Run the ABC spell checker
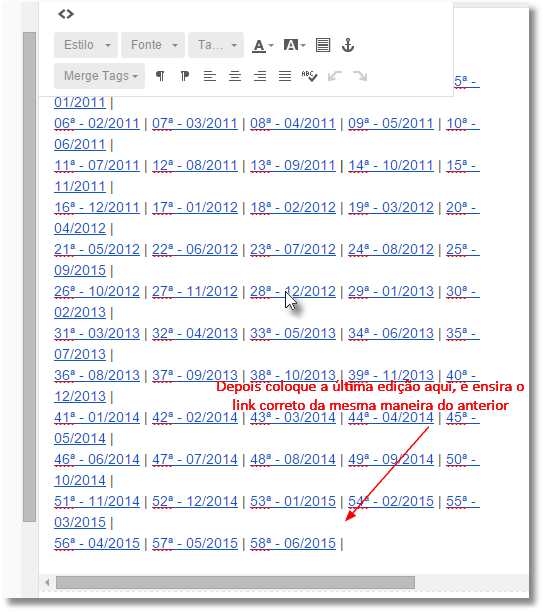543x612 pixels. [310, 76]
